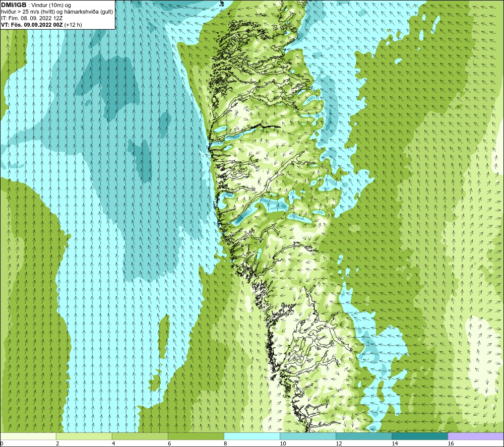Select the 4–6 m/s green swatch
The width and height of the screenshot is (504, 447).
140,436
